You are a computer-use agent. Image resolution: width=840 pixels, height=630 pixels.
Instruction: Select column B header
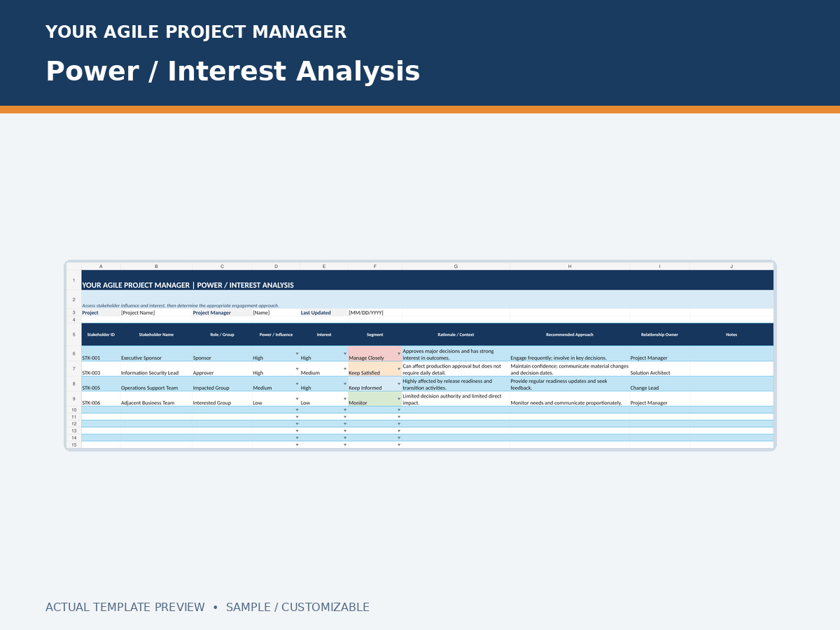point(156,267)
